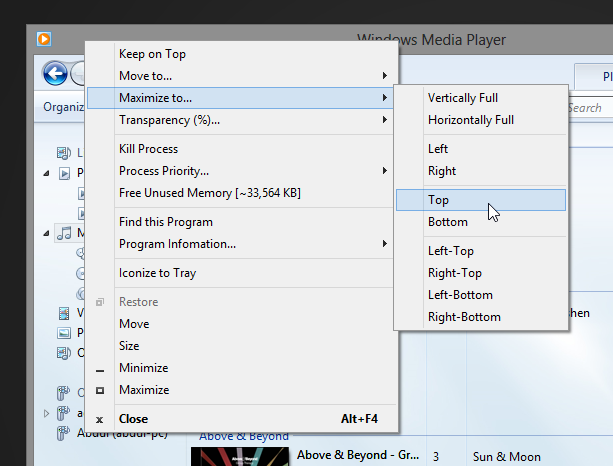Click the arrow beside Transparency (%)...

point(385,120)
